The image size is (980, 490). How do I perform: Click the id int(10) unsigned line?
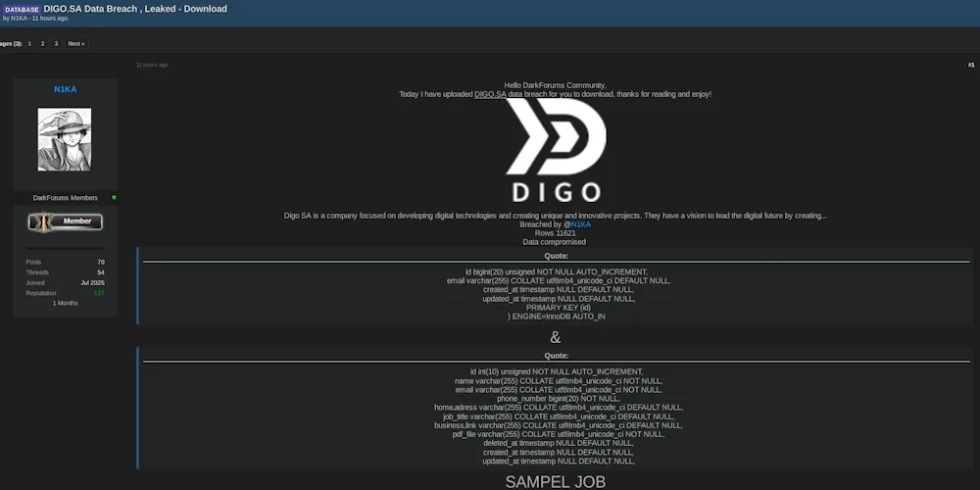point(557,371)
